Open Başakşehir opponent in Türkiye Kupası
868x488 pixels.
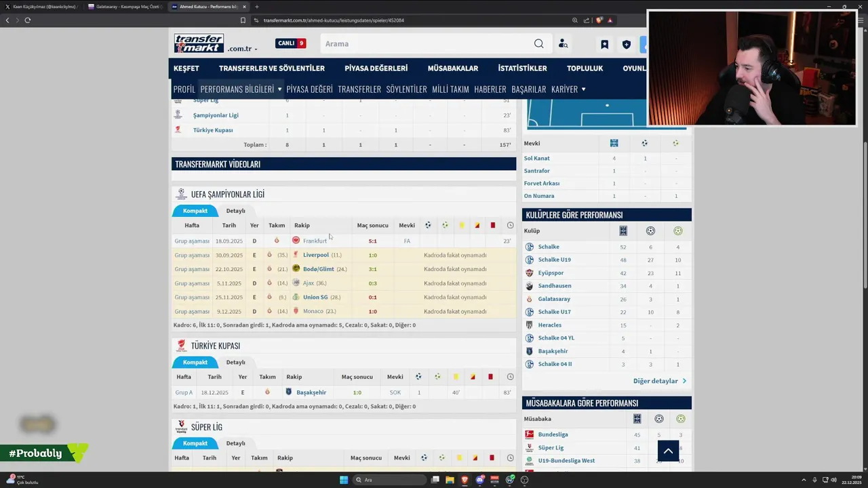(x=311, y=392)
